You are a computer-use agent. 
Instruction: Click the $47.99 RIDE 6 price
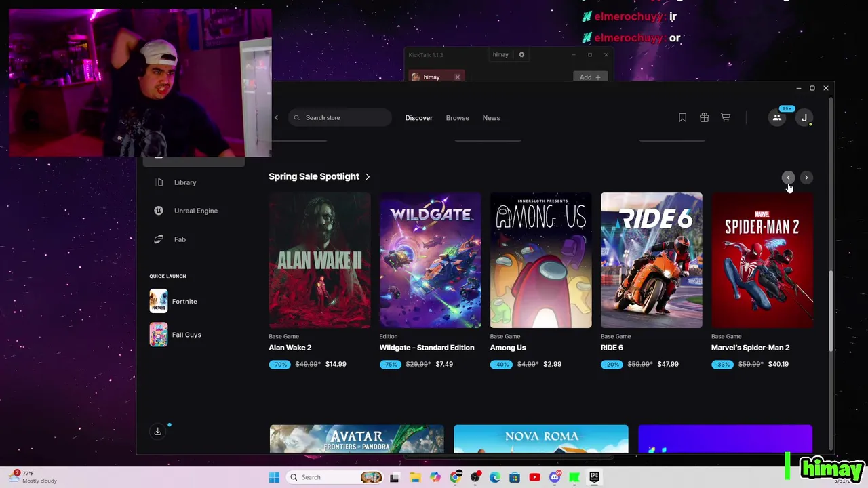point(668,364)
